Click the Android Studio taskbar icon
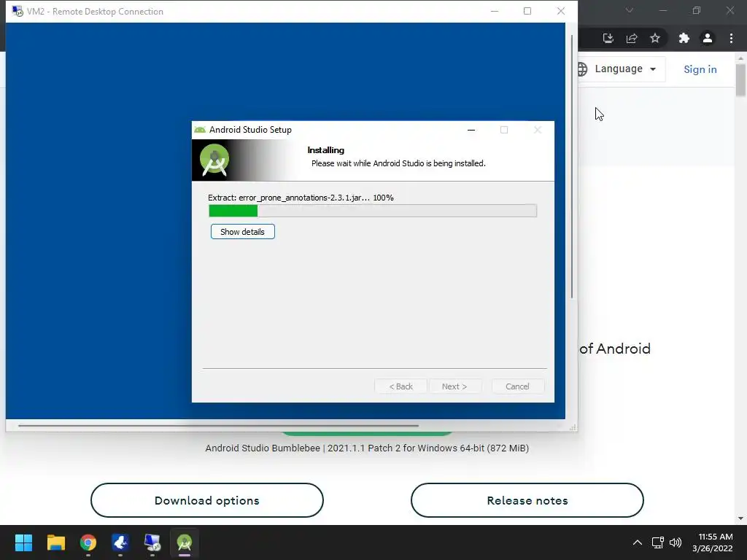This screenshot has width=747, height=560. pos(185,542)
